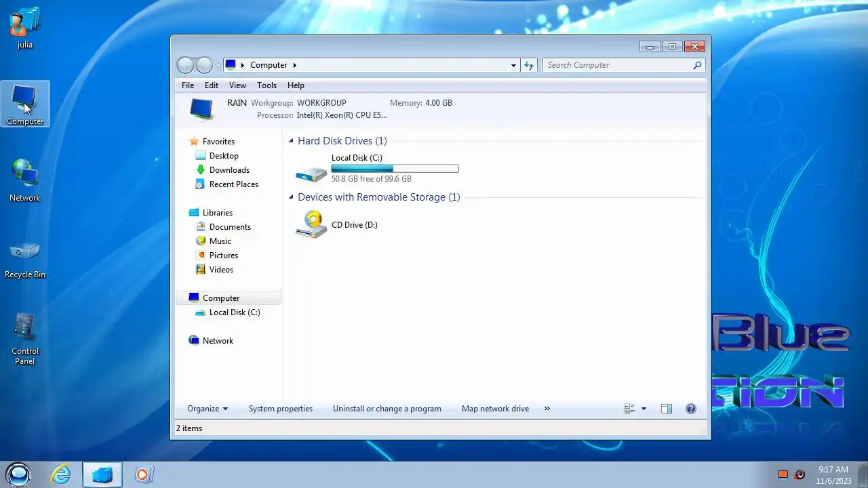Image resolution: width=868 pixels, height=488 pixels.
Task: Click the Computer address bar segment
Action: (x=269, y=65)
